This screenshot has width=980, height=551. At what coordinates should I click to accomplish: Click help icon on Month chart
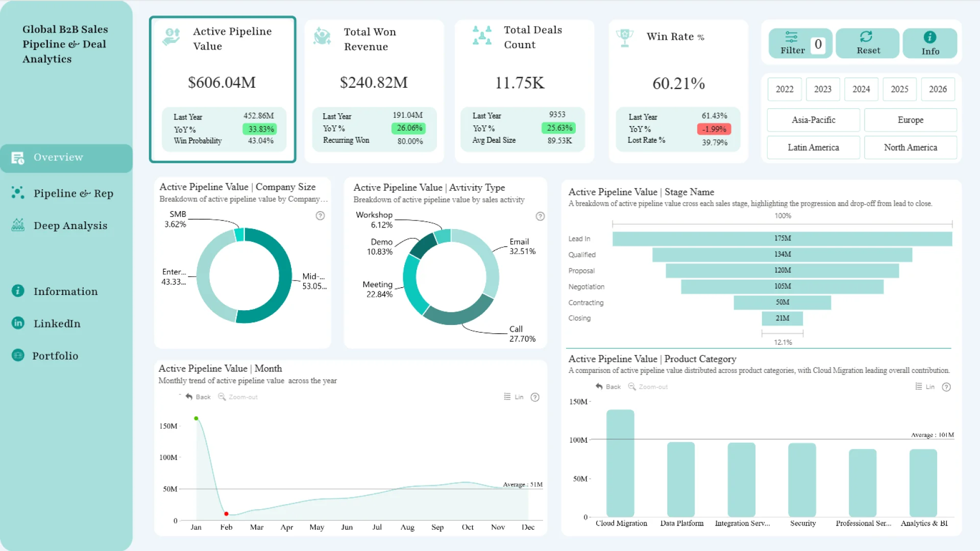point(535,397)
